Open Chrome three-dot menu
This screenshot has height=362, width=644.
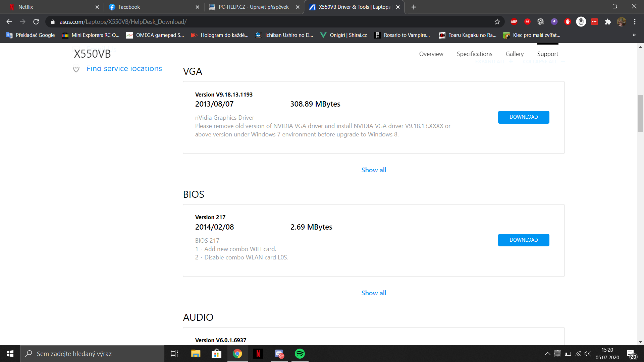635,22
